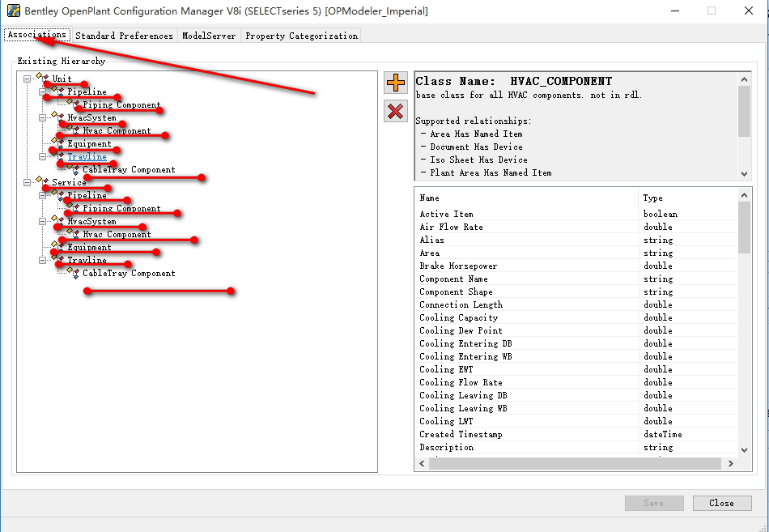Viewport: 769px width, 532px height.
Task: Select Hvac Component under Unit
Action: coord(117,130)
